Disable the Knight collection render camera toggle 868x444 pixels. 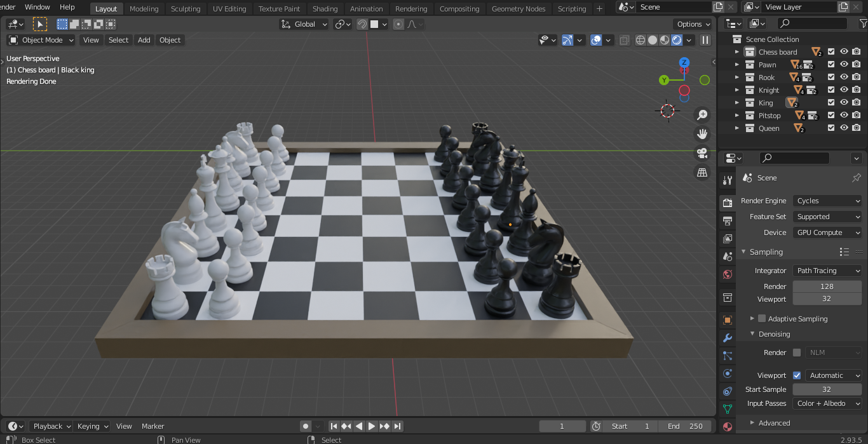pyautogui.click(x=856, y=90)
